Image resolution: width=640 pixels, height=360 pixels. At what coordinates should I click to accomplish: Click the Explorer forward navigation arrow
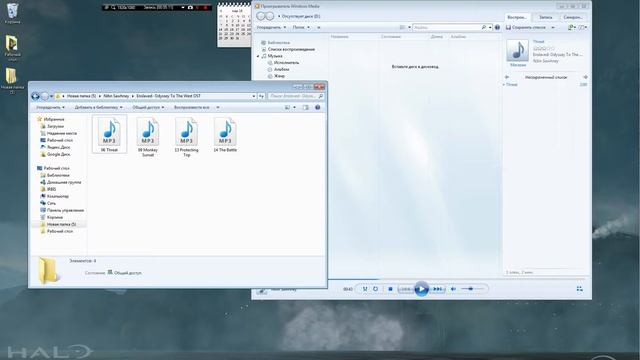point(45,96)
